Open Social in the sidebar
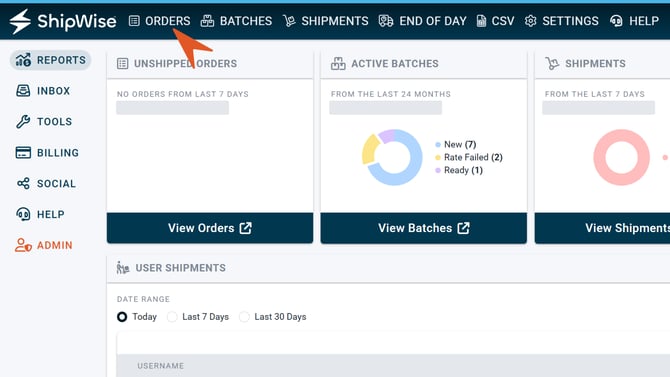 [46, 183]
